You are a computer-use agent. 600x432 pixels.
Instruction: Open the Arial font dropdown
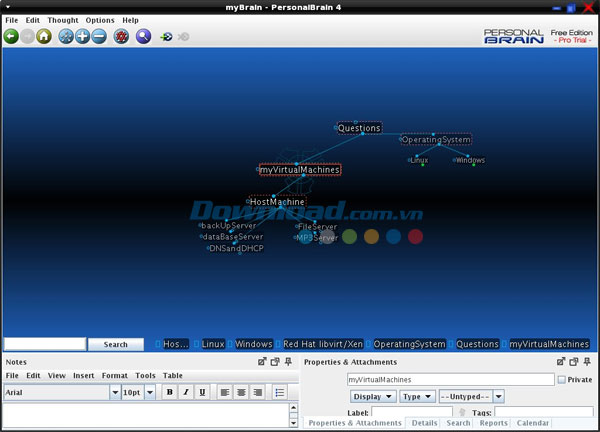point(115,393)
